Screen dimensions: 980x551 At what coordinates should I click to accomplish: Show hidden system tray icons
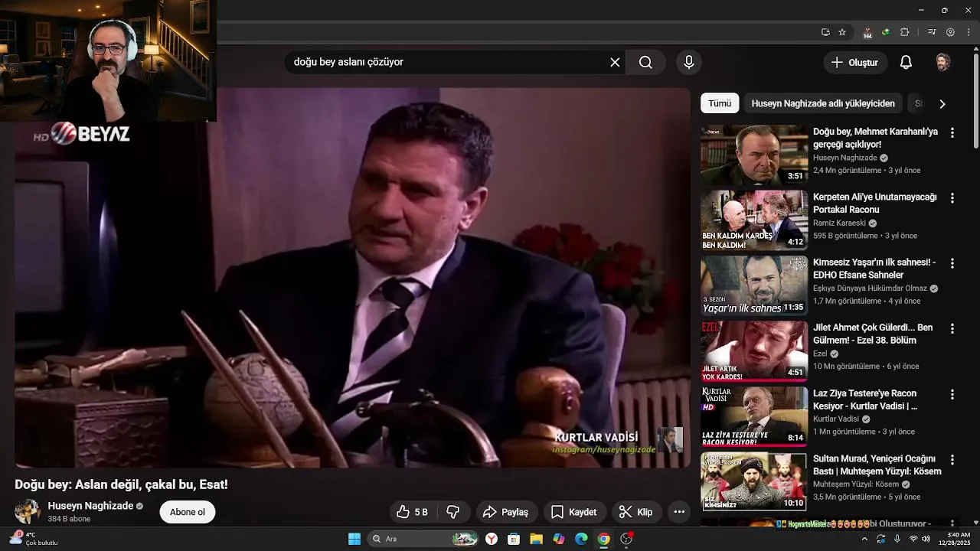tap(865, 539)
